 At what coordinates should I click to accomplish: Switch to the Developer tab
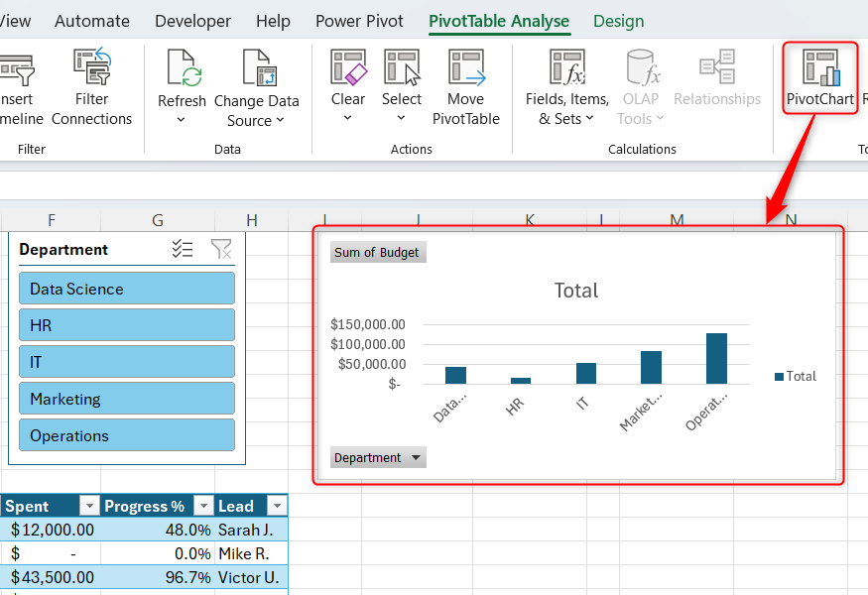[x=192, y=21]
